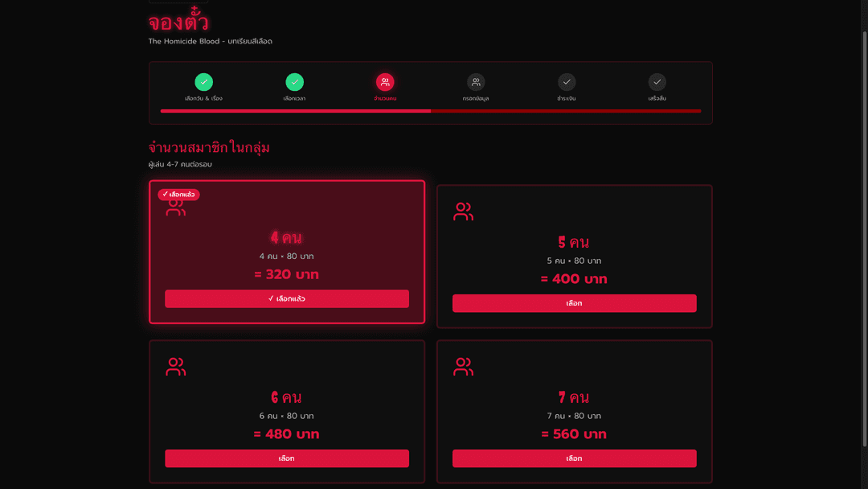Click the green checkmark for เลือกเวลา step
868x489 pixels.
[x=294, y=82]
